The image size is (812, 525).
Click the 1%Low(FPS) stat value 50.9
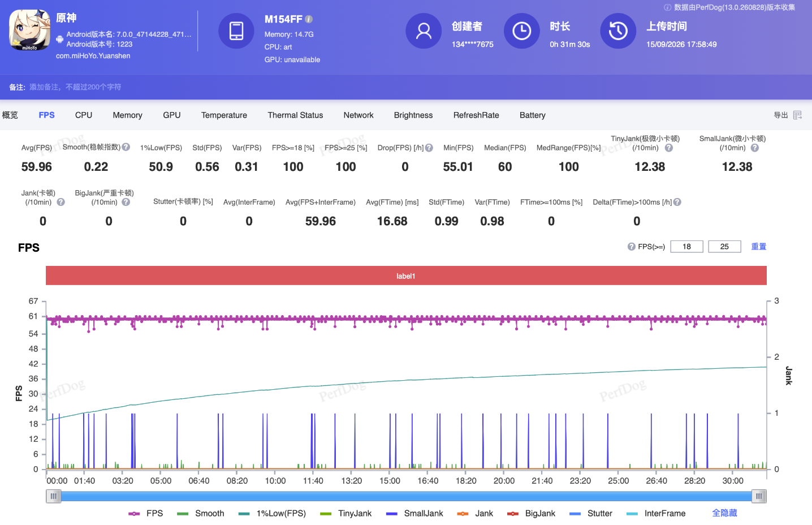(161, 167)
